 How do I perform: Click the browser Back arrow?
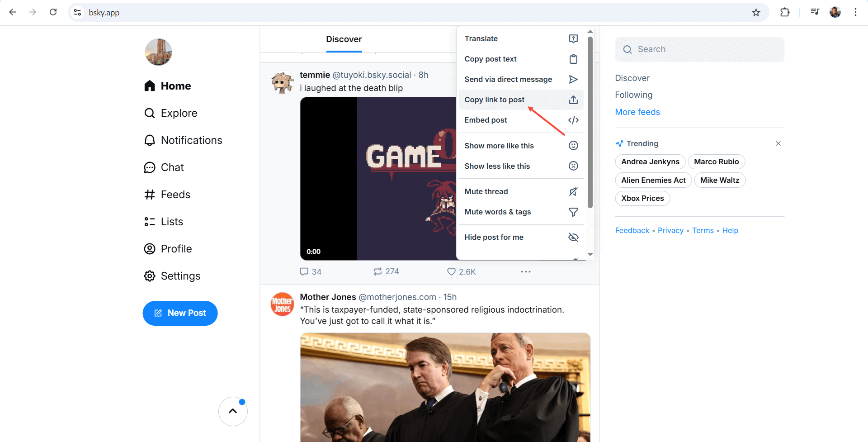13,12
